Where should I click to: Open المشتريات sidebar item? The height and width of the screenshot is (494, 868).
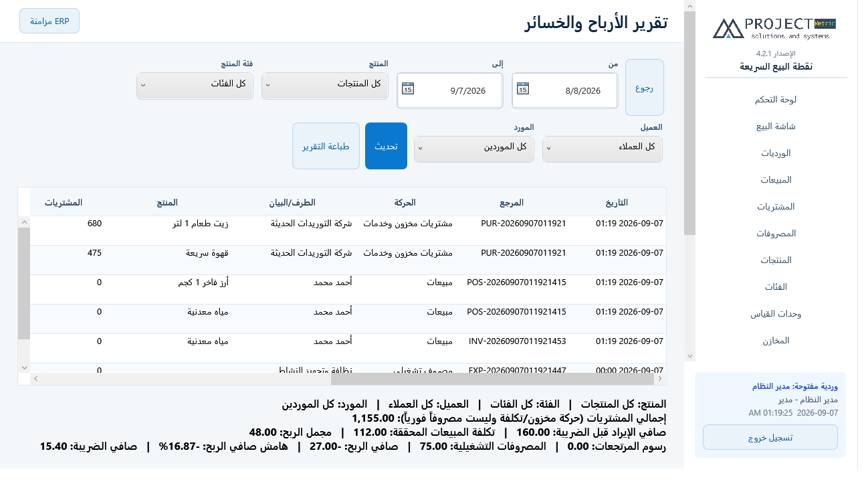click(776, 206)
